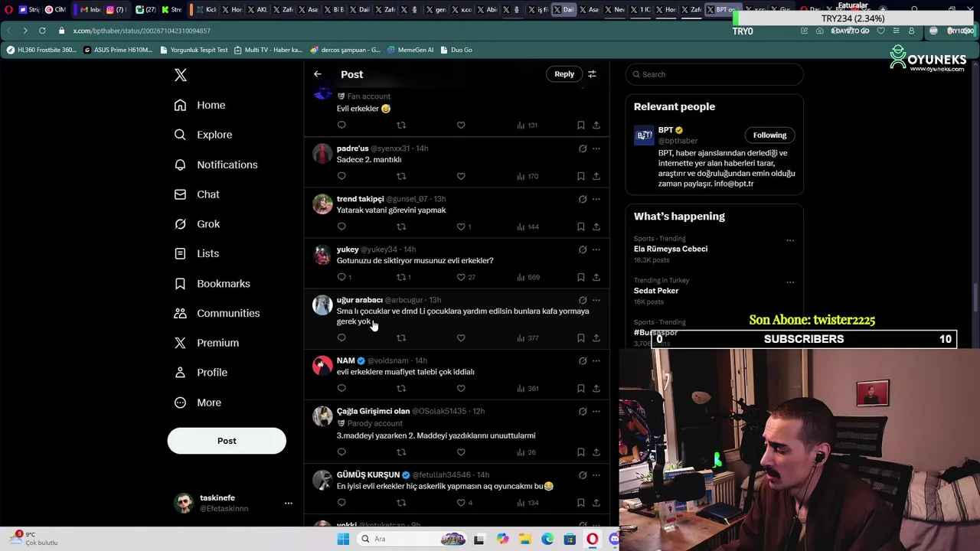Screen dimensions: 980x551
Task: Repost the padre'us reply
Action: (x=401, y=176)
